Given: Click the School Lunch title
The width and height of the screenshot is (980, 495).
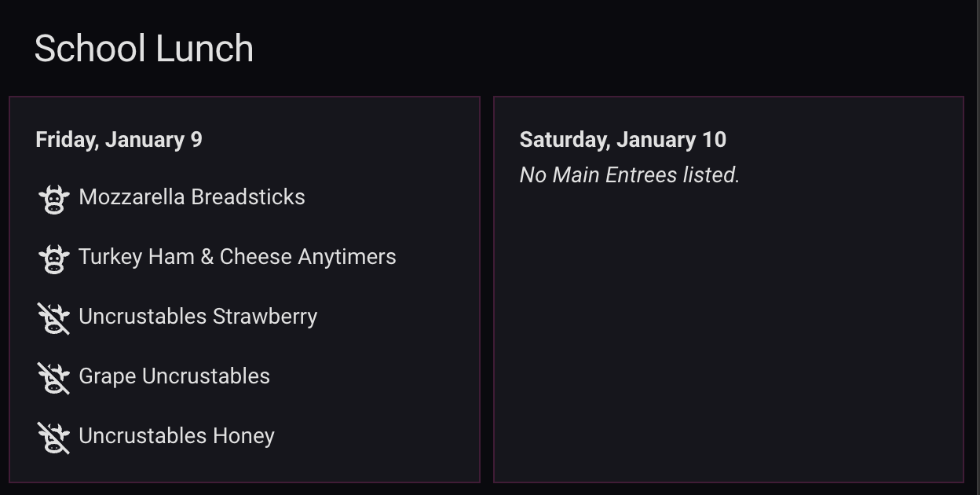Looking at the screenshot, I should click(144, 49).
